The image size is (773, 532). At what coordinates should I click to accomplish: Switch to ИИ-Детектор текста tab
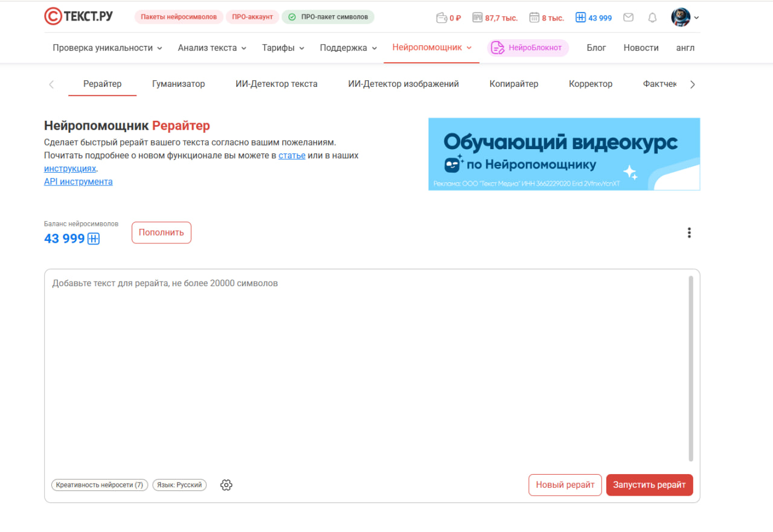click(277, 84)
